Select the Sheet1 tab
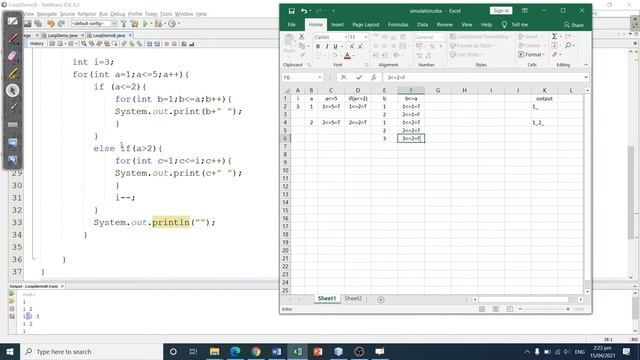 (327, 299)
